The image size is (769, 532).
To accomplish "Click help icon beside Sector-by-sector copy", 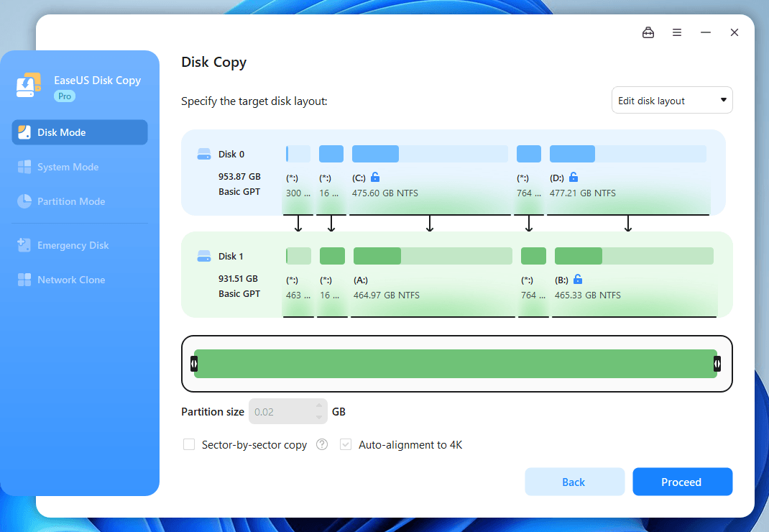I will [322, 444].
